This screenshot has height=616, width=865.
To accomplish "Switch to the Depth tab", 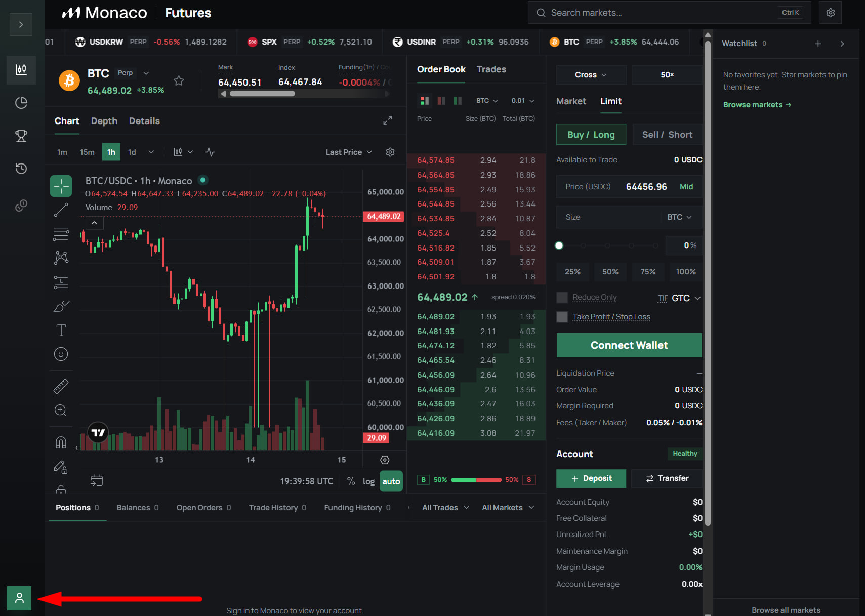I will tap(104, 121).
